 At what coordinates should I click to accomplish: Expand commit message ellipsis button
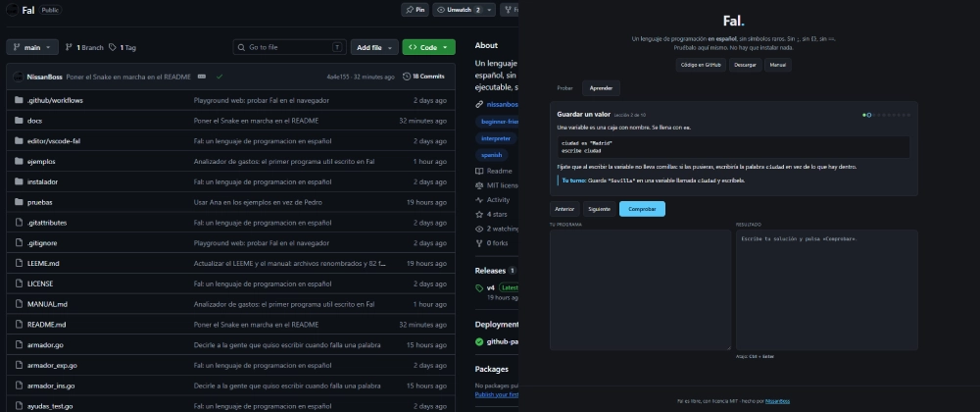pos(202,77)
